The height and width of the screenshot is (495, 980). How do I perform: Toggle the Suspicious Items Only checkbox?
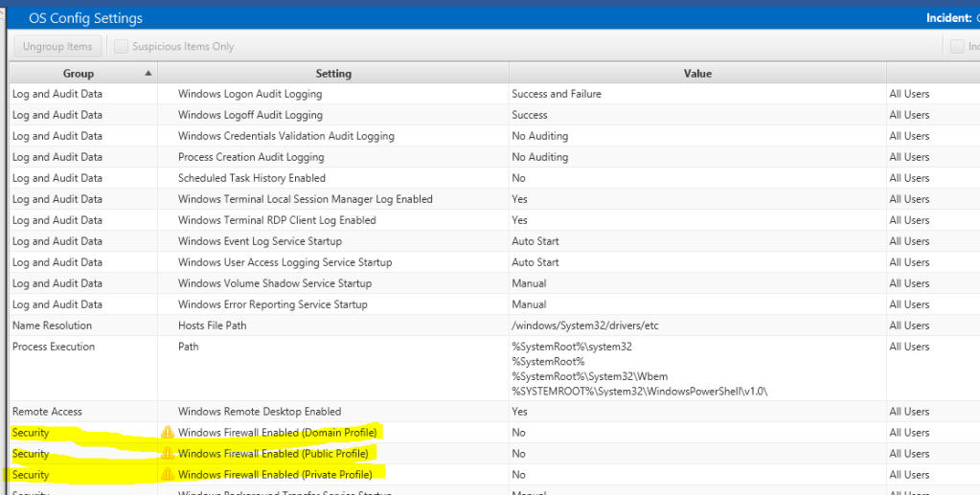pos(122,47)
